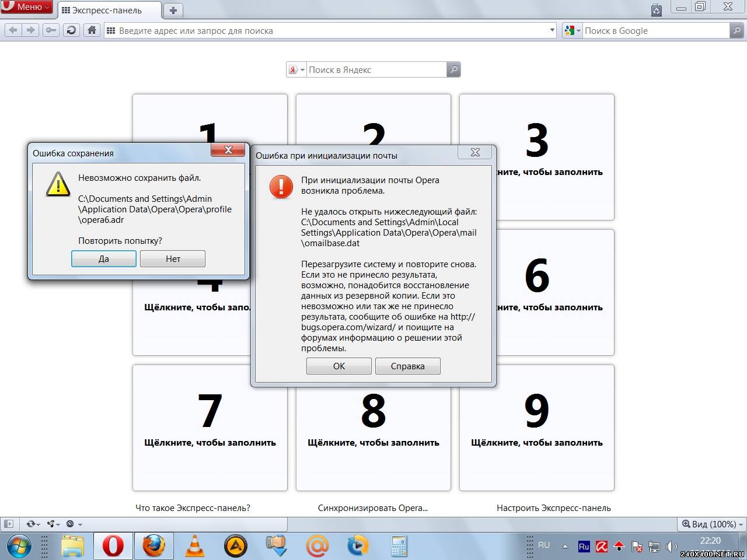Click the Google search magnifier button
This screenshot has width=747, height=560.
point(737,30)
